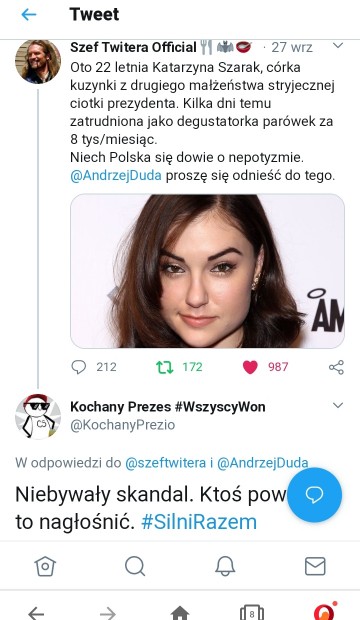The image size is (360, 620).
Task: Open the attached photo in the tweet
Action: pos(207,271)
